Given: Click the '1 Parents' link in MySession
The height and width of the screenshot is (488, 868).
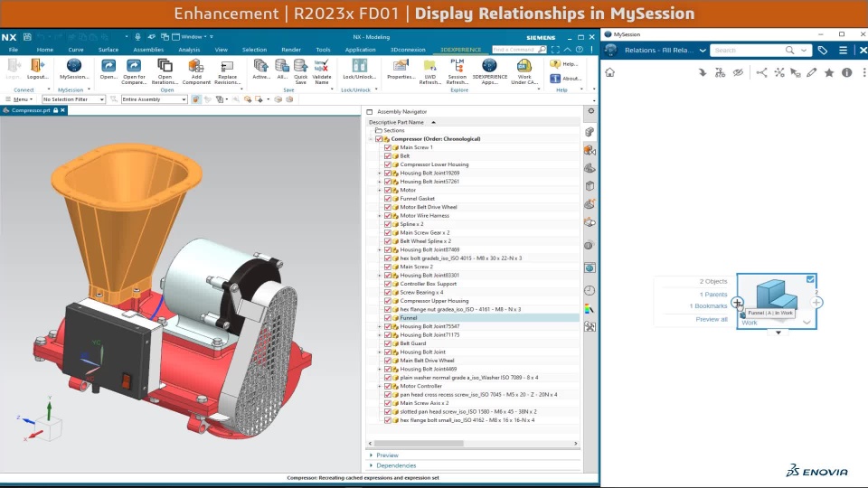Looking at the screenshot, I should (713, 295).
